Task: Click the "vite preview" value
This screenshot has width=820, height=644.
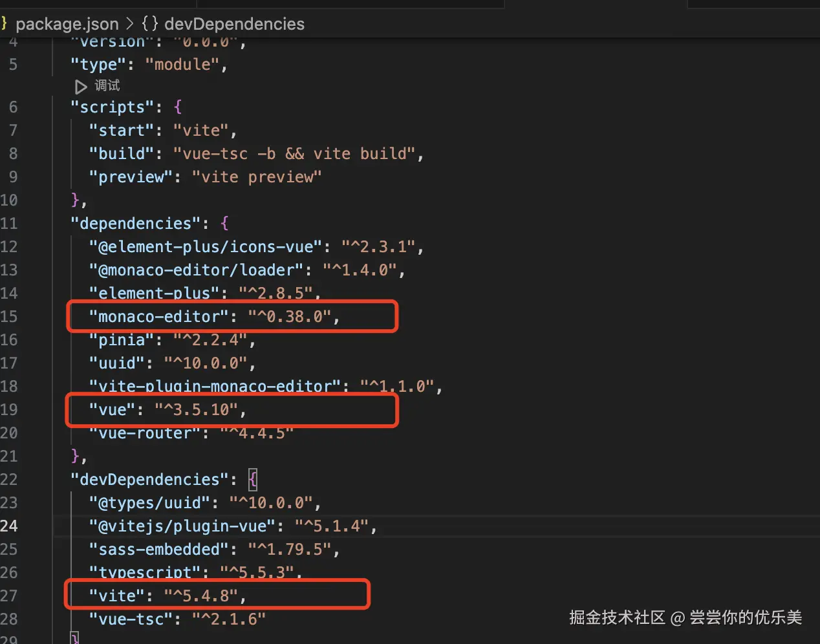Action: point(257,177)
